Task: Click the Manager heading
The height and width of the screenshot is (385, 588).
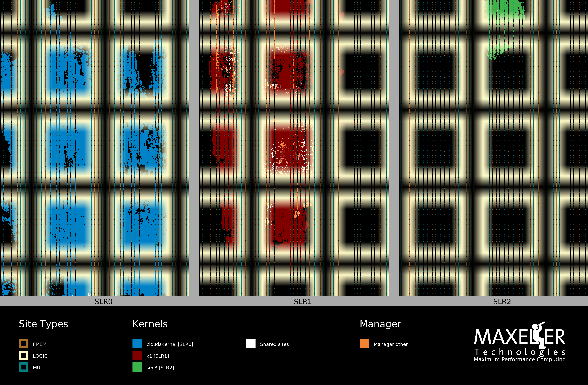Action: pos(380,324)
